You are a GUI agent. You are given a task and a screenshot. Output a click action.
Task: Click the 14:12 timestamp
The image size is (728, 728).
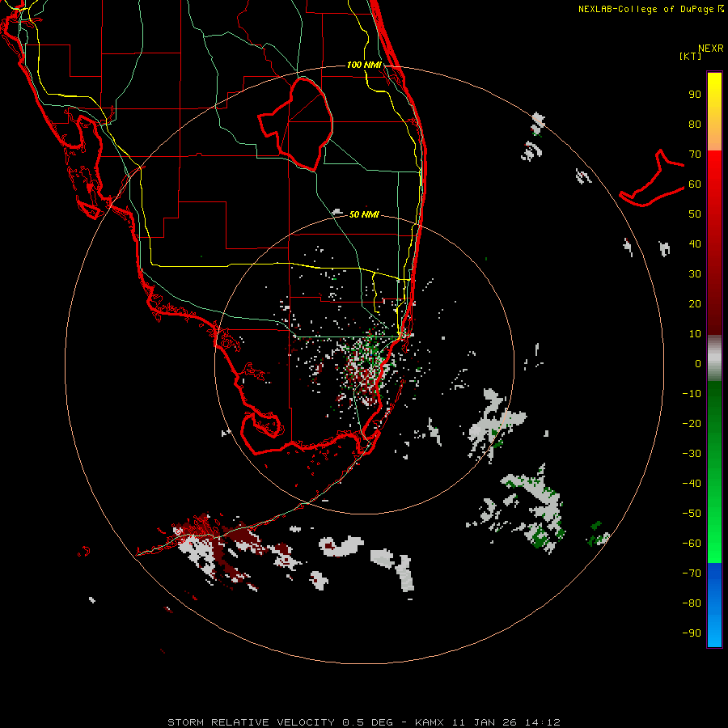point(543,722)
